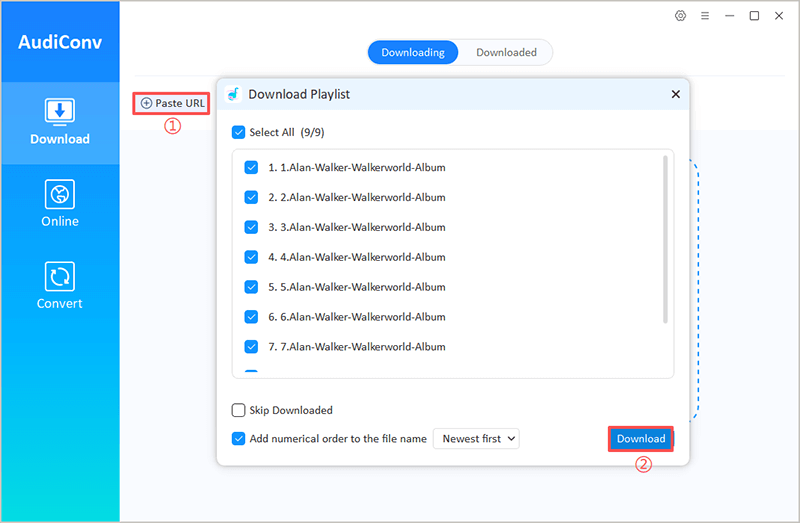Uncheck track 3.Alan-Walker-Walkerworld-Album

(x=251, y=227)
